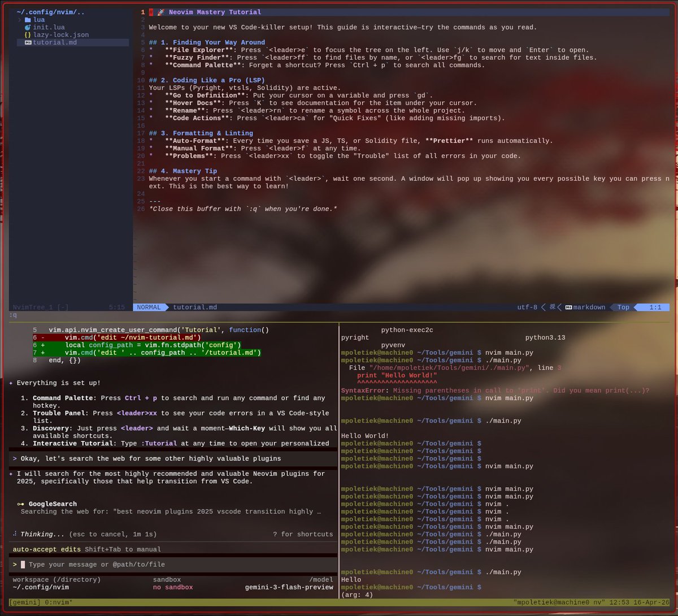Click the 'Searching the web for' query line

pos(171,511)
